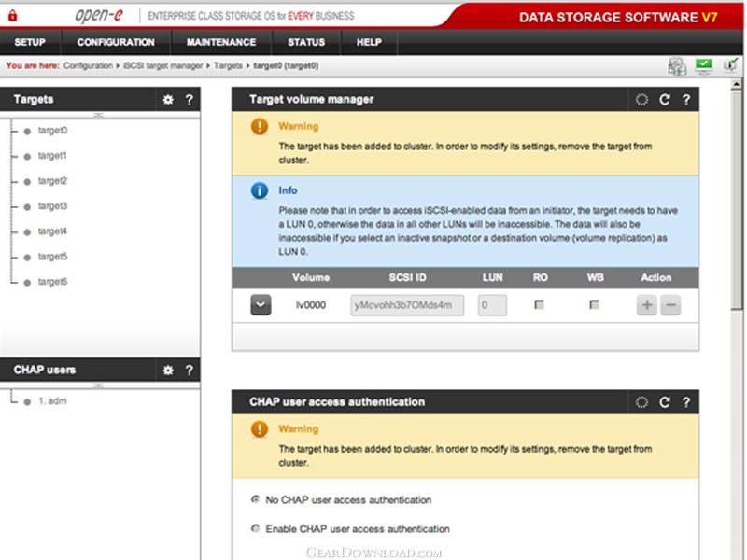Click the SCSI ID input field

coord(407,305)
